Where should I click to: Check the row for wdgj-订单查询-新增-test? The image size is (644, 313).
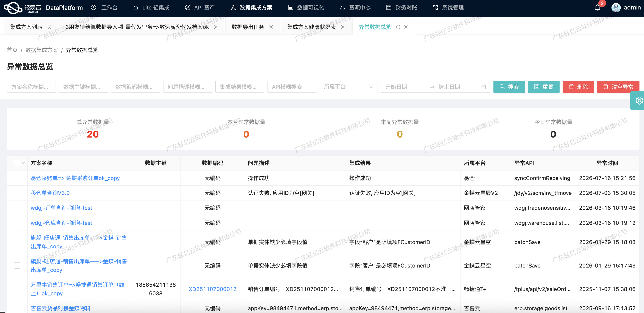pyautogui.click(x=17, y=208)
